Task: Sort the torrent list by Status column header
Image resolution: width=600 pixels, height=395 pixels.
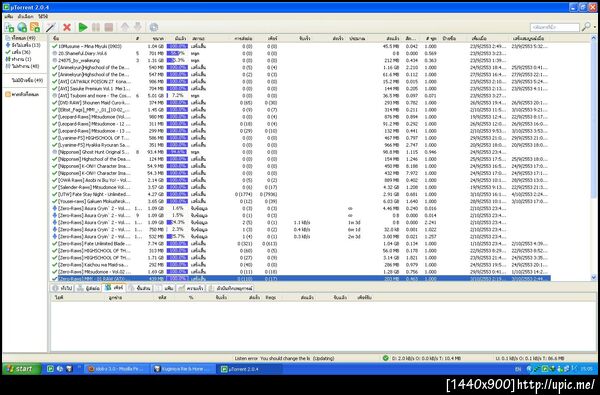Action: point(207,38)
